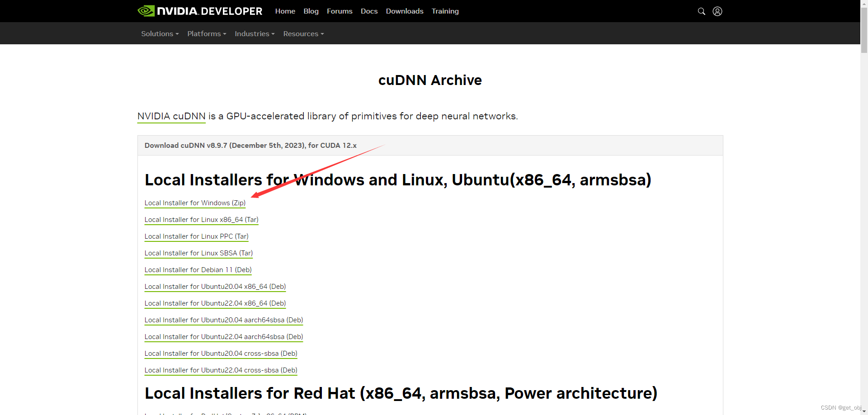
Task: Download Local Installer for Debian 11 (Deb)
Action: pyautogui.click(x=198, y=270)
